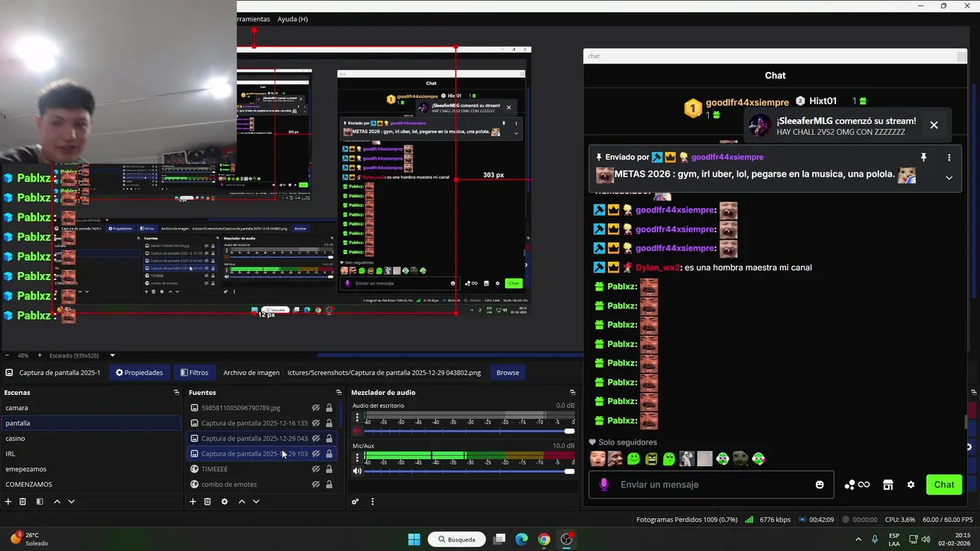
Task: Click the image file path field
Action: (384, 373)
